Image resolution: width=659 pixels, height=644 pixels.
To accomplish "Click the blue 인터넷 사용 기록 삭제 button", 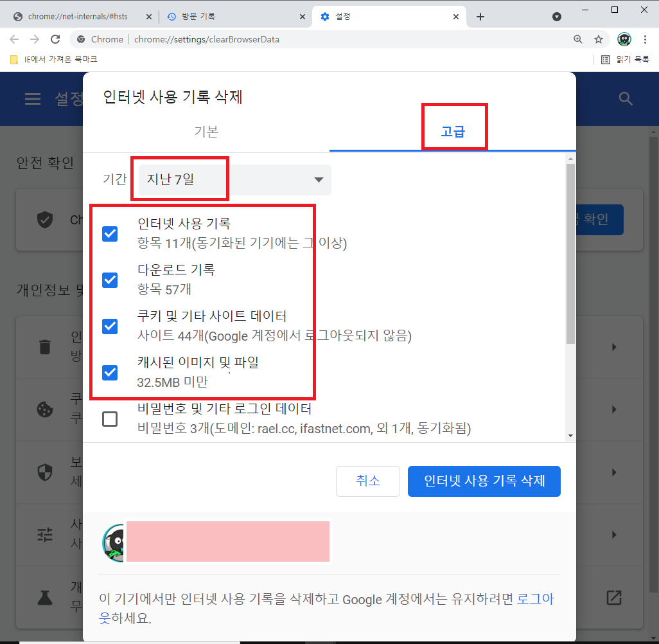I will click(x=484, y=481).
